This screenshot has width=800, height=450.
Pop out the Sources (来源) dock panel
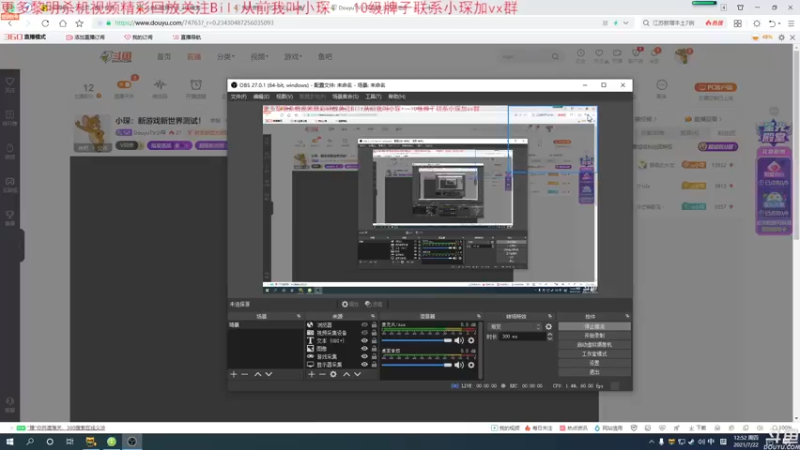[x=373, y=316]
